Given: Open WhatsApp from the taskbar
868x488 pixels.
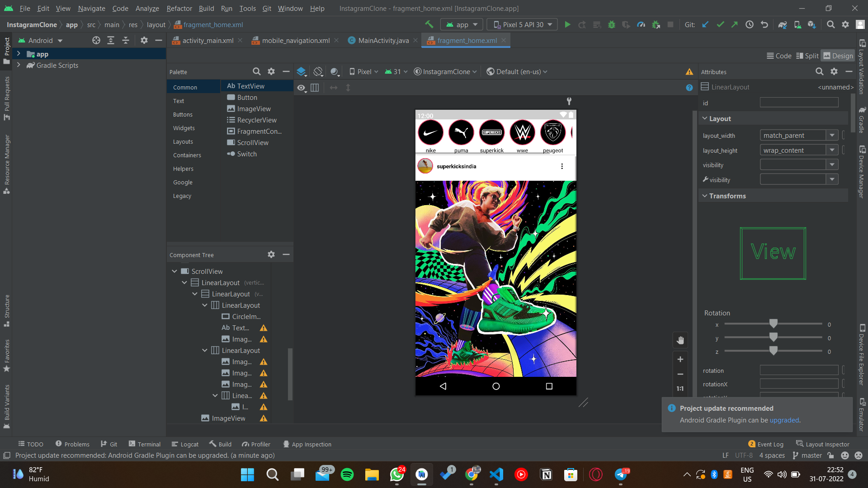Looking at the screenshot, I should click(x=396, y=474).
